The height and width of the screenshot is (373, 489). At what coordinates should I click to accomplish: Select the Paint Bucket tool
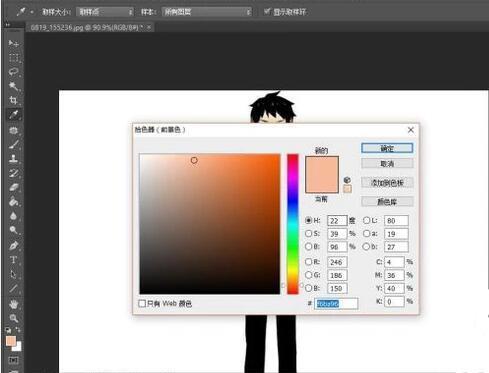tap(13, 202)
